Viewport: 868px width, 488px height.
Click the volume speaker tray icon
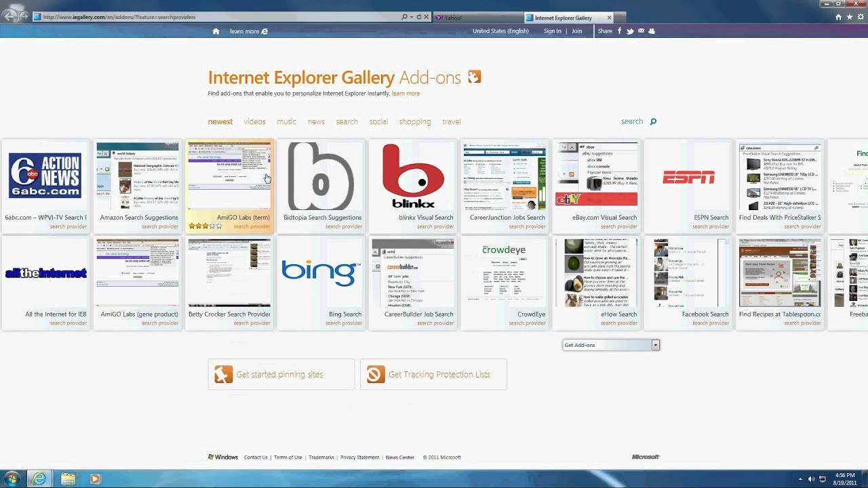(812, 479)
